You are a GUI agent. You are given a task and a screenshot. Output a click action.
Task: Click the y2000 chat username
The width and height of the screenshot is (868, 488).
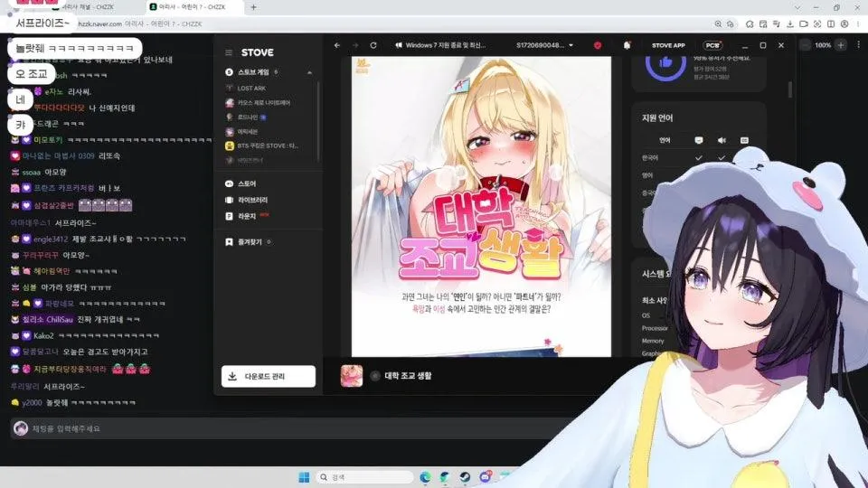(33, 403)
